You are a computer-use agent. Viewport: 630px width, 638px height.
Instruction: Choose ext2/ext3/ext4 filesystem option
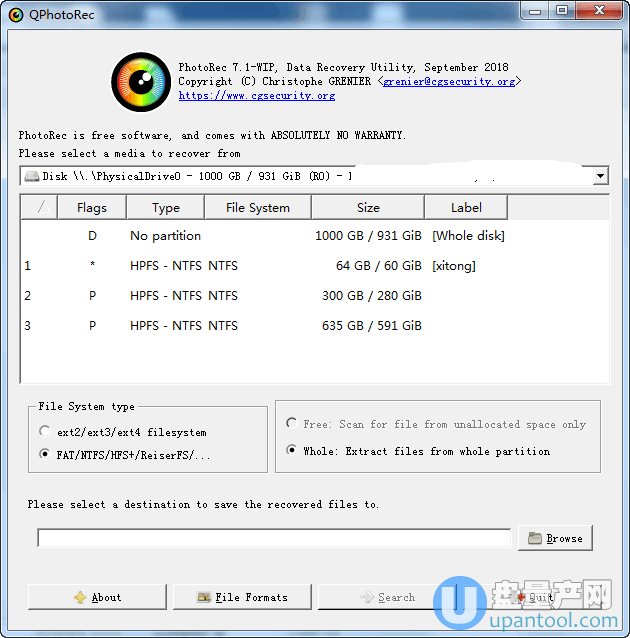(x=123, y=432)
